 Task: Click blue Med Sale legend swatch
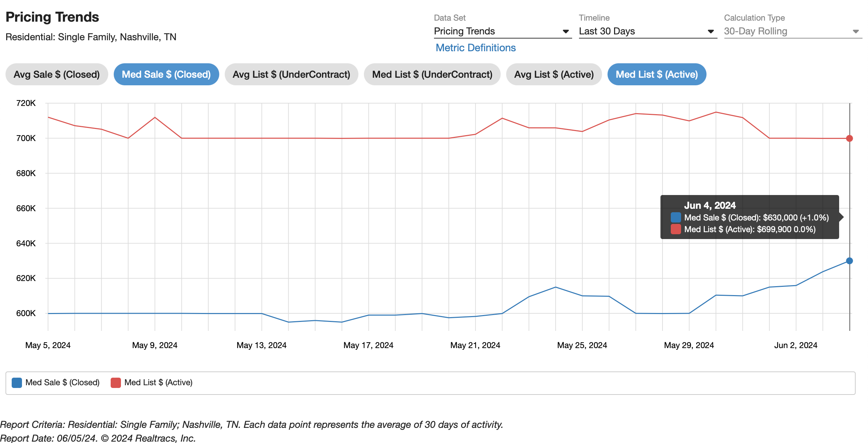[16, 382]
